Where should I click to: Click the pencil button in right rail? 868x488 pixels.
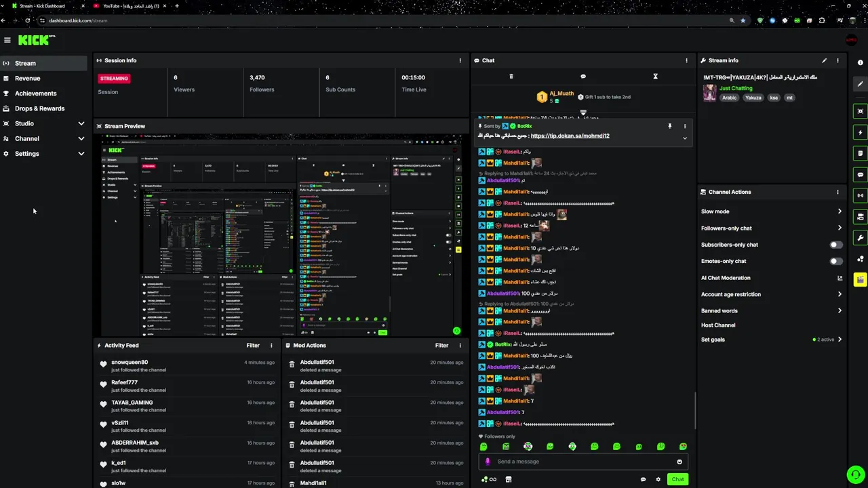tap(860, 84)
